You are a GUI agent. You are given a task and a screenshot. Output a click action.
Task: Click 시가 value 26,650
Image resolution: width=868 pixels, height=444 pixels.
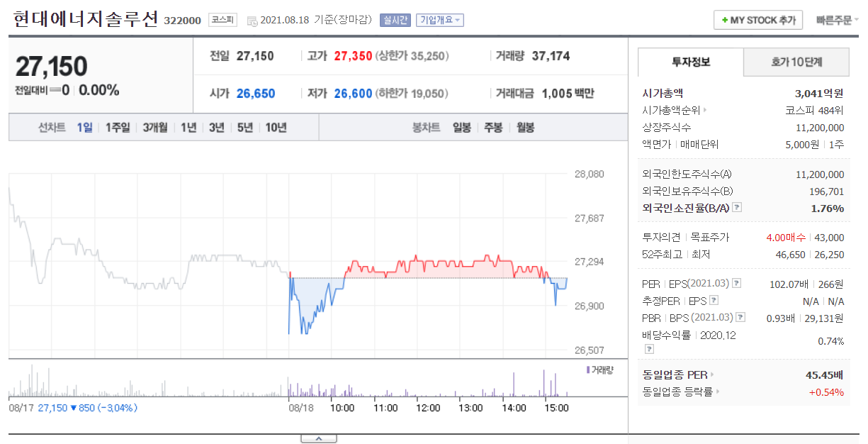point(256,94)
